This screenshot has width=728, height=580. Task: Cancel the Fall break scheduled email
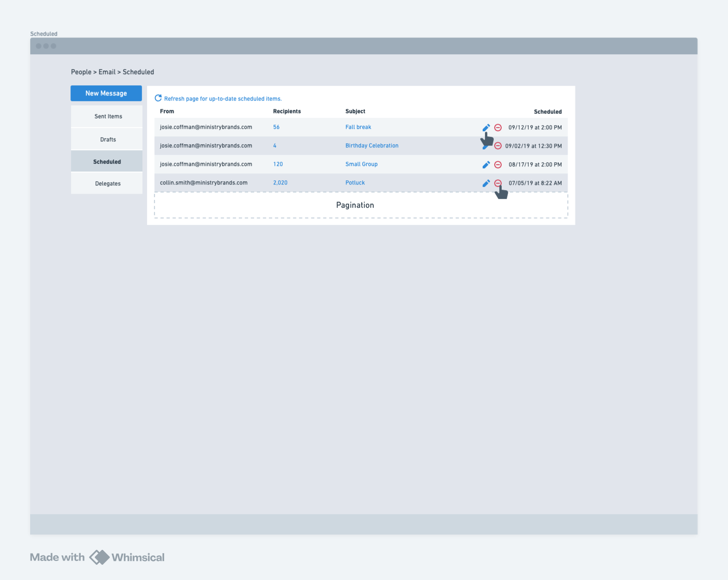pos(498,127)
